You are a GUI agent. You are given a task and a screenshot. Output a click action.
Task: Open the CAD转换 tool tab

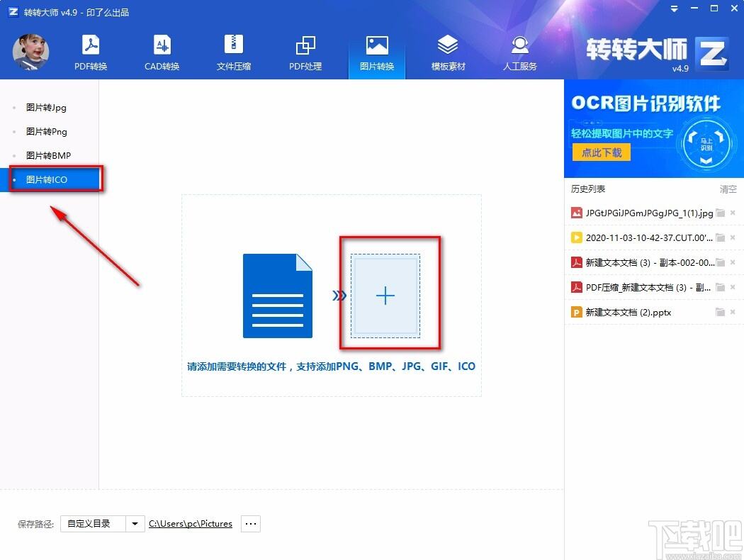pos(162,52)
